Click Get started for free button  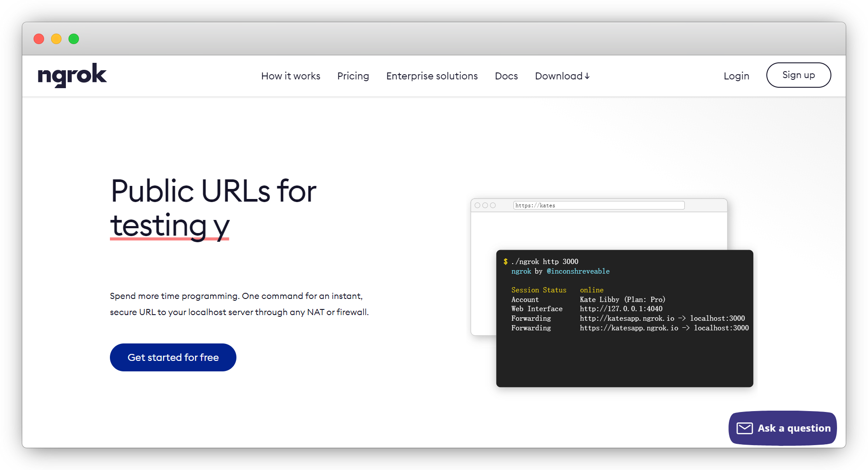[x=173, y=357]
